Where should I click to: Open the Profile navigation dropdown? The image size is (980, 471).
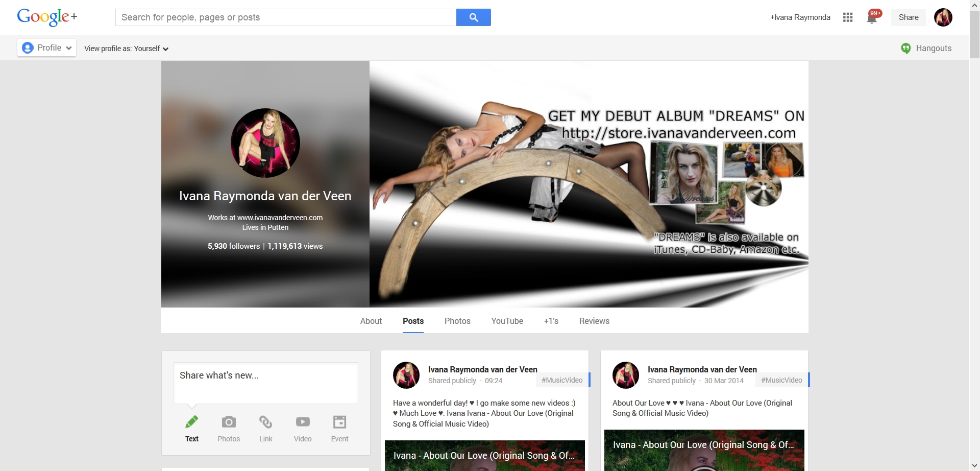(47, 48)
